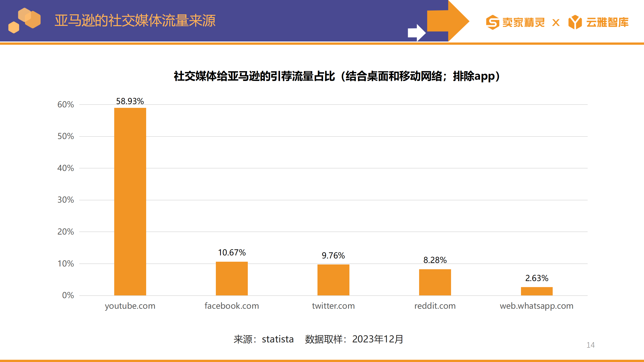The width and height of the screenshot is (644, 362).
Task: Click the 卖家精灵 S logo icon
Action: point(493,22)
